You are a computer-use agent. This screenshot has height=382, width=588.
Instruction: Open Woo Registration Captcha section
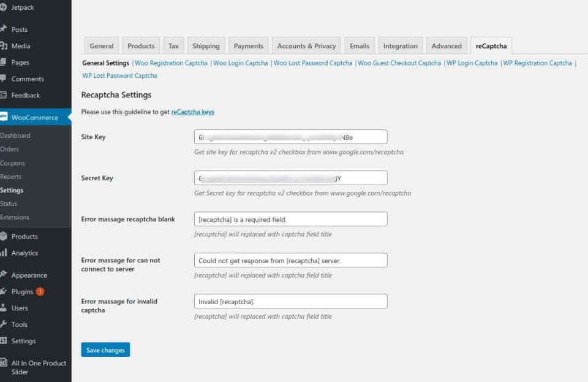pos(171,63)
